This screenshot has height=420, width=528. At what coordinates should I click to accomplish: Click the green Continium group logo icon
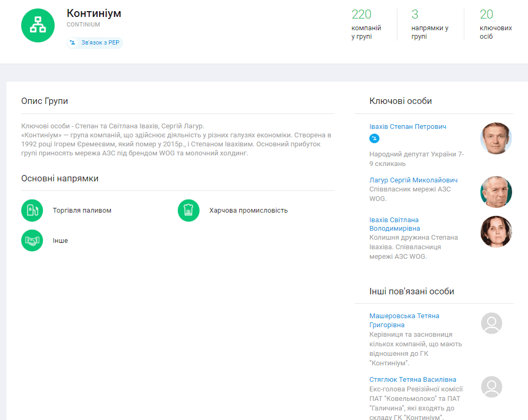point(38,25)
